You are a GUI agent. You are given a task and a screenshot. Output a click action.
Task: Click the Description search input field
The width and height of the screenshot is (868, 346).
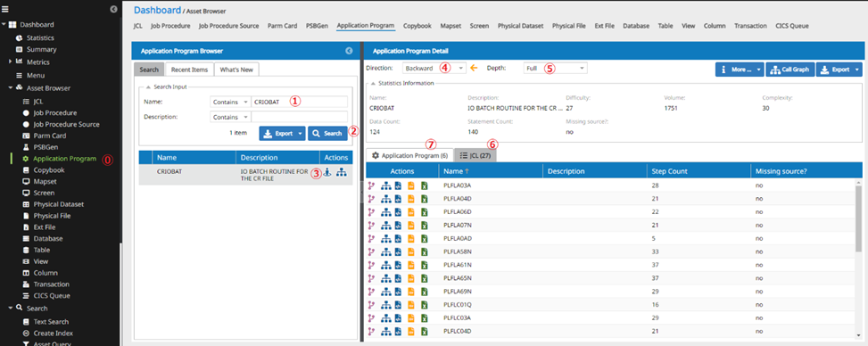tap(299, 117)
